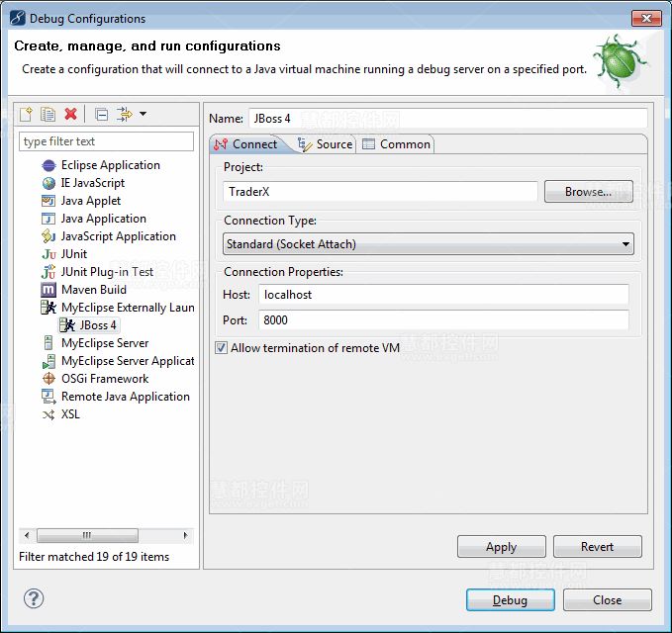Select the JBoss 4 configuration
The image size is (672, 633).
[98, 325]
